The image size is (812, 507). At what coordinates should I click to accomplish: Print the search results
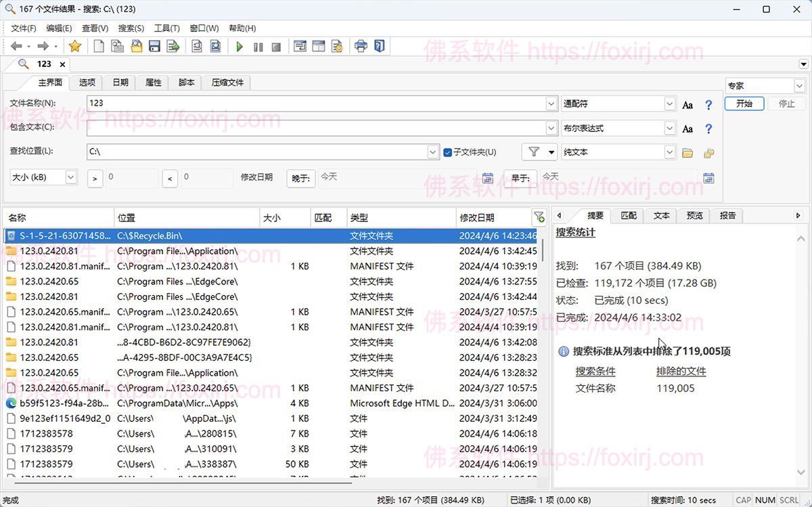(x=361, y=46)
